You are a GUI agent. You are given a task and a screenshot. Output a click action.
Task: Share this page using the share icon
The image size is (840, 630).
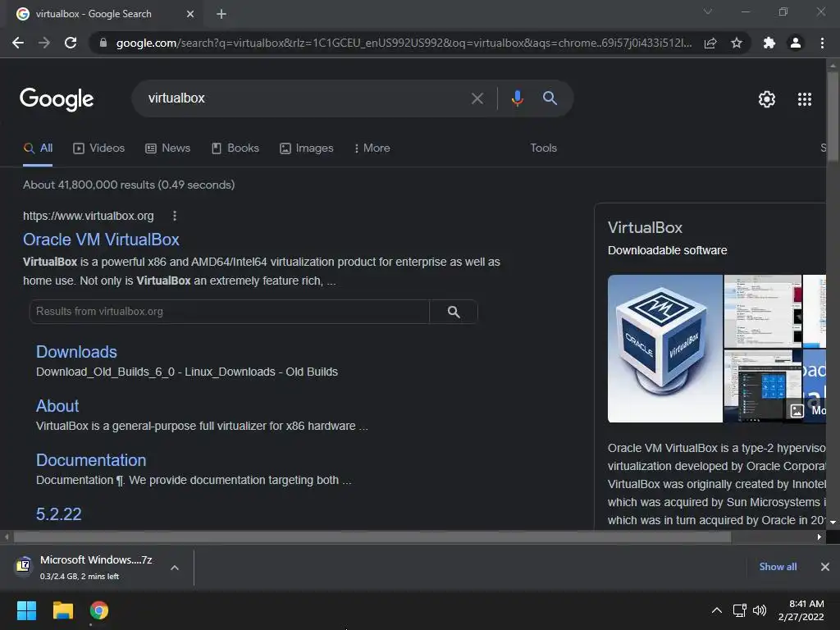tap(710, 43)
